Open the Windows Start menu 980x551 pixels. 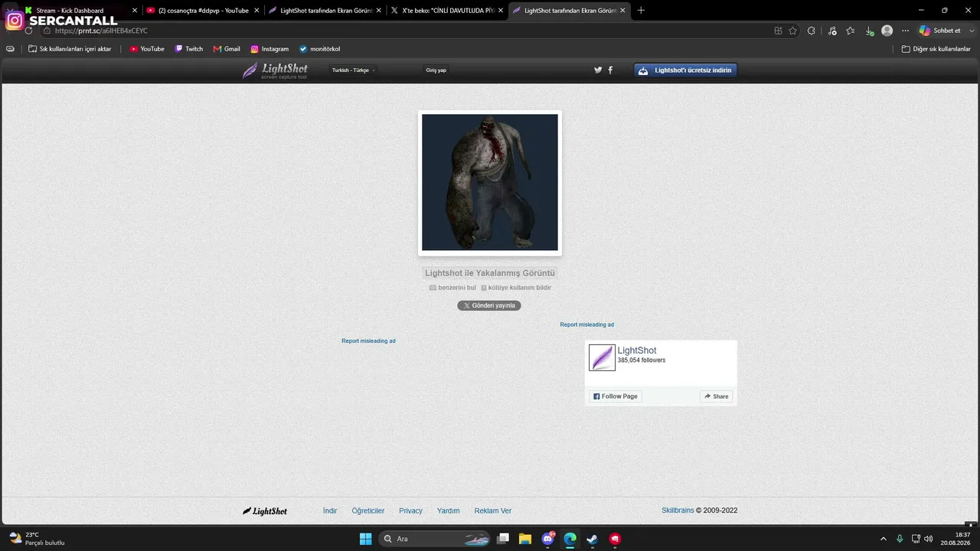[365, 539]
